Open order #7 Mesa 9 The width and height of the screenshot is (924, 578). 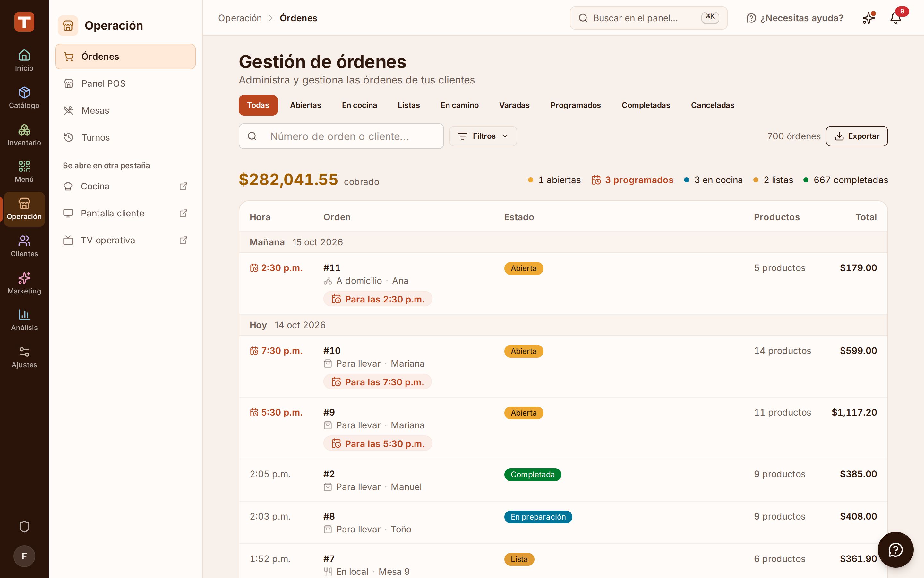(x=563, y=561)
